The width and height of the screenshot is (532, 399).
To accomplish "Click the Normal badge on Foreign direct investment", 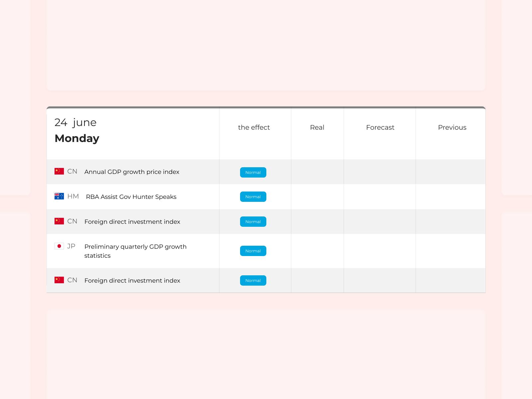I will tap(253, 221).
